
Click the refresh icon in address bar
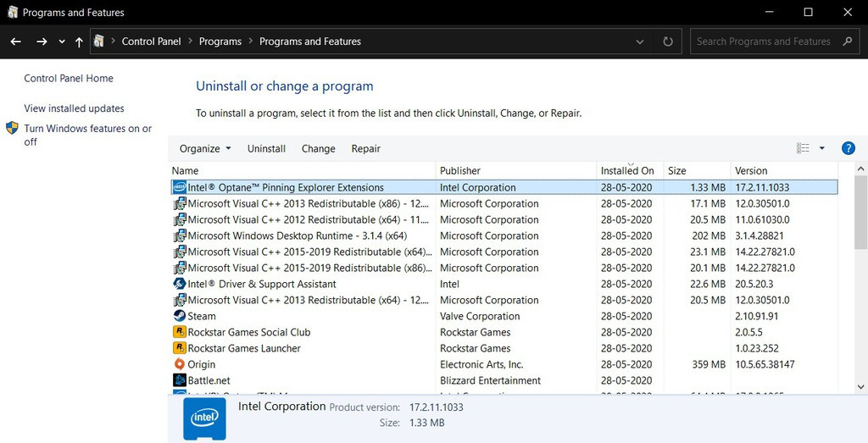668,42
